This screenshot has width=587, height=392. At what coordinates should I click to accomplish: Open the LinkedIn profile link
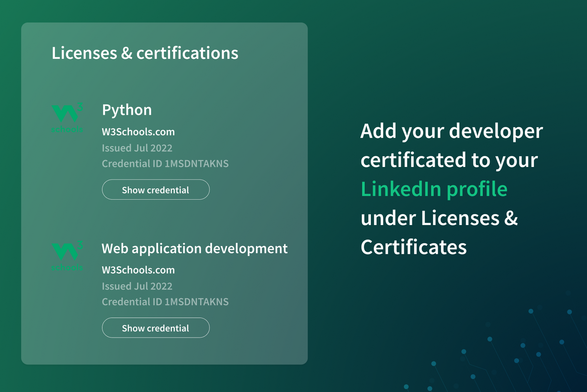[434, 189]
